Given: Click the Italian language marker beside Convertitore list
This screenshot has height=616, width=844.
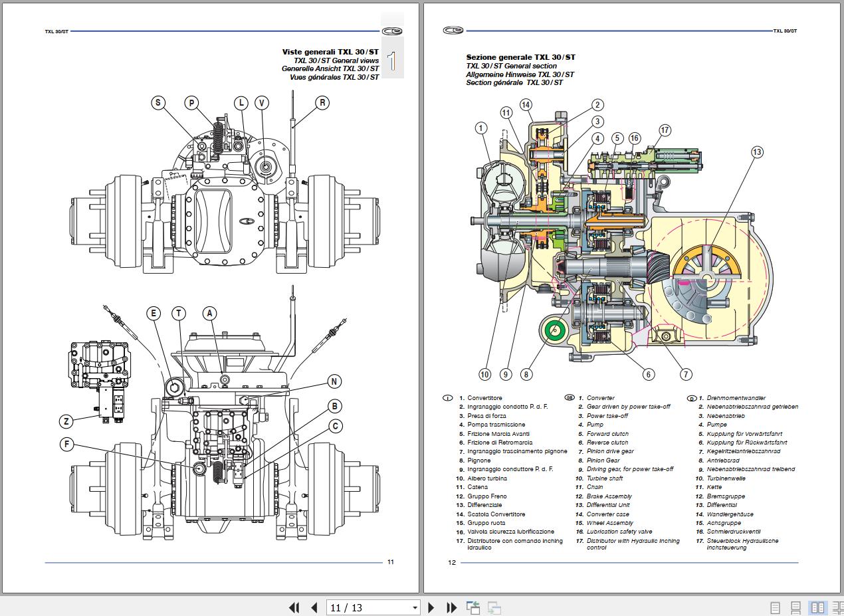Looking at the screenshot, I should pos(447,398).
